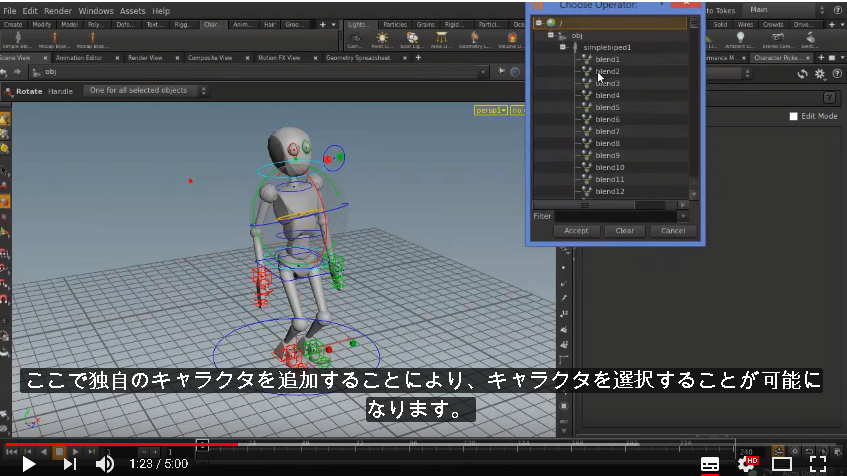Select the Point Light shelf tool
The image size is (847, 476).
[x=382, y=39]
